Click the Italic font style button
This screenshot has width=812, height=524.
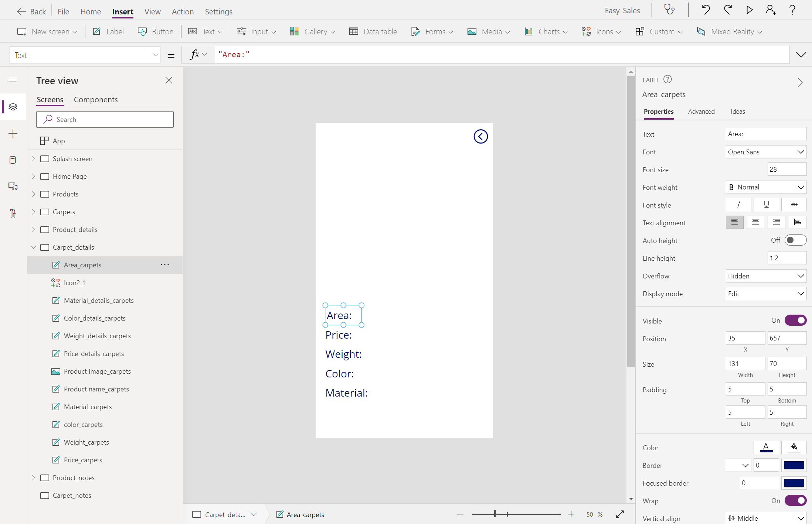click(x=738, y=205)
